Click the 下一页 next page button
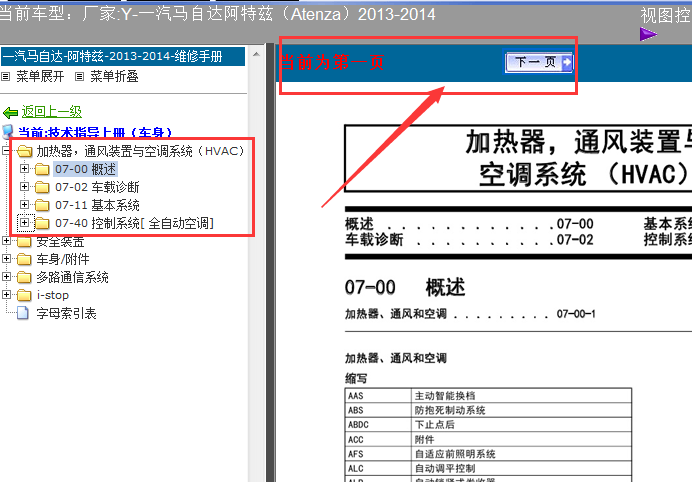 point(539,62)
